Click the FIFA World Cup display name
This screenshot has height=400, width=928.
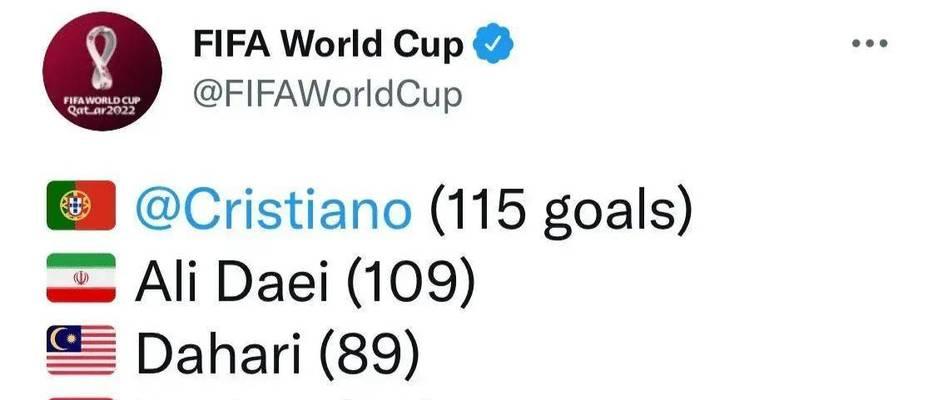pos(328,44)
